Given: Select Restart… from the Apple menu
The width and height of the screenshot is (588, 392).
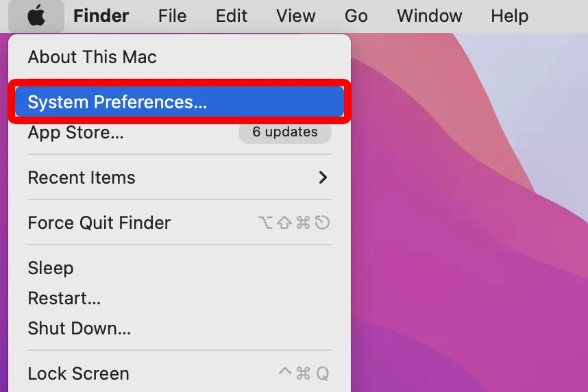Looking at the screenshot, I should (x=180, y=298).
